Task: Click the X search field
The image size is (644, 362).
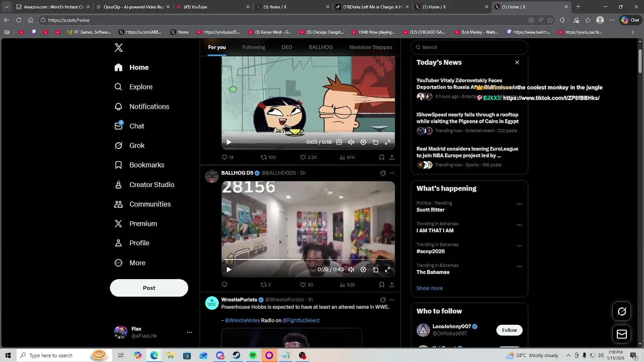Action: point(469,47)
